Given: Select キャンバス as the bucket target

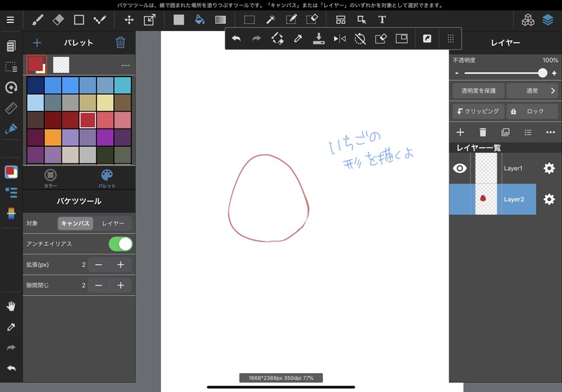Looking at the screenshot, I should tap(75, 223).
